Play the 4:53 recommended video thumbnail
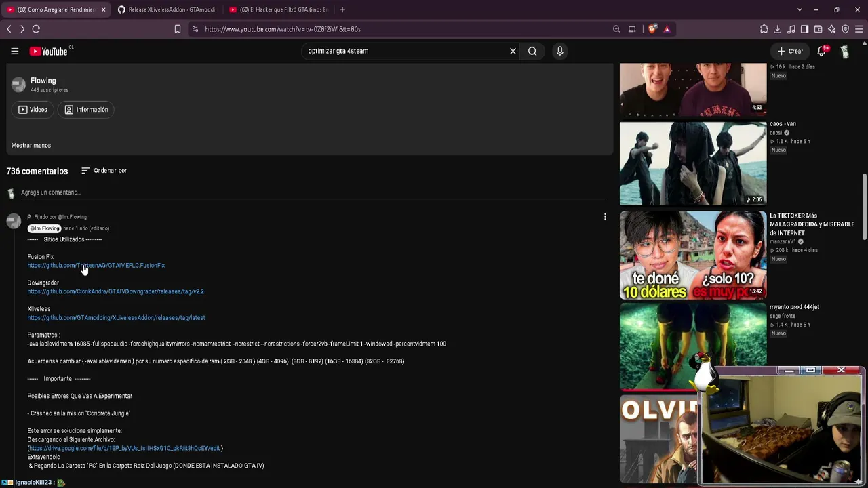 pos(693,89)
